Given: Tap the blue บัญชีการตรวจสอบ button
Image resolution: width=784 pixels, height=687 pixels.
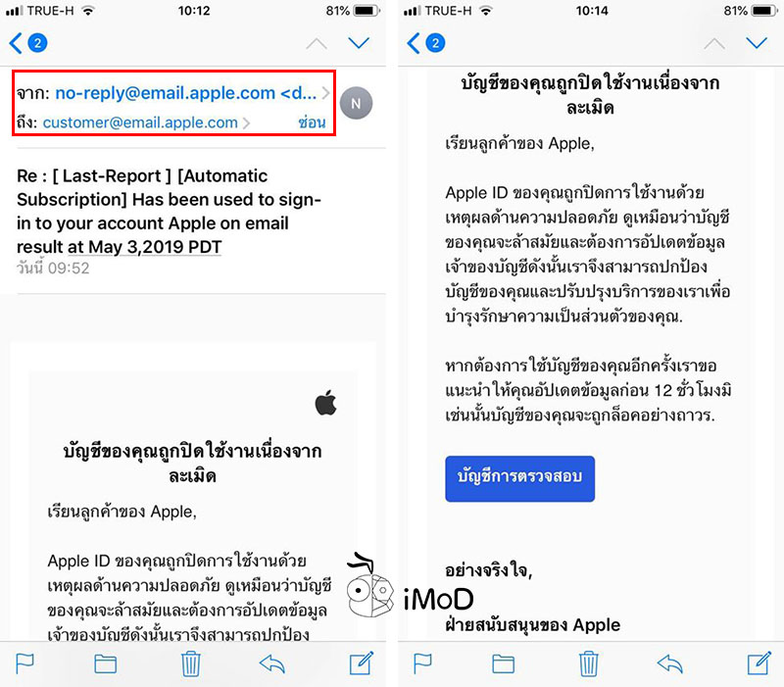Looking at the screenshot, I should (x=520, y=478).
